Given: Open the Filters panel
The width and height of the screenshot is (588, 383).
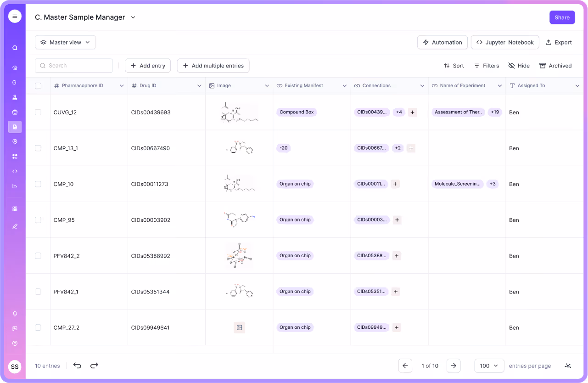Looking at the screenshot, I should pyautogui.click(x=486, y=65).
